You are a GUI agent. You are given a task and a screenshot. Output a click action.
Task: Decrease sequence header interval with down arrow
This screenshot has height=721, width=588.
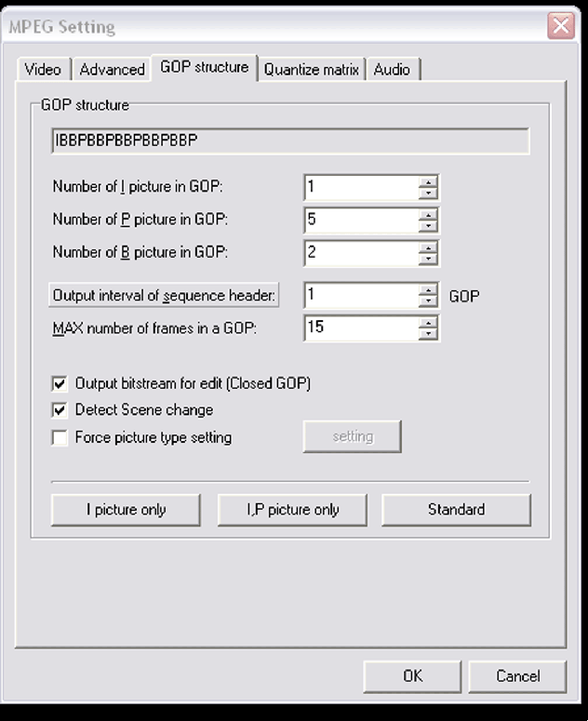[428, 300]
